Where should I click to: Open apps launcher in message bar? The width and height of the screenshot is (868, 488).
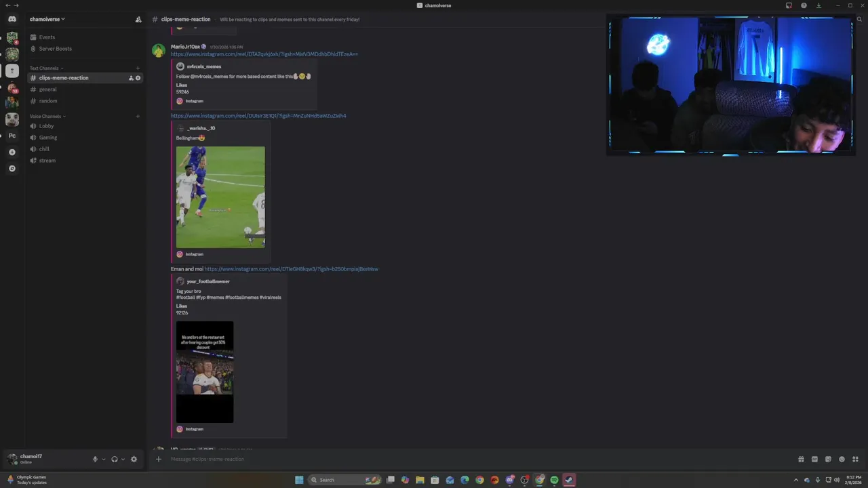pos(855,459)
